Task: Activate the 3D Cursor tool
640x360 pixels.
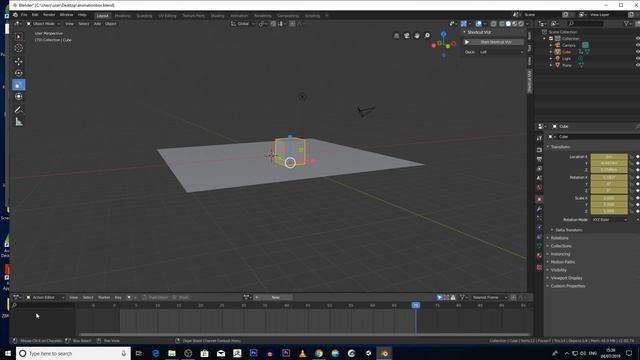Action: (x=19, y=48)
